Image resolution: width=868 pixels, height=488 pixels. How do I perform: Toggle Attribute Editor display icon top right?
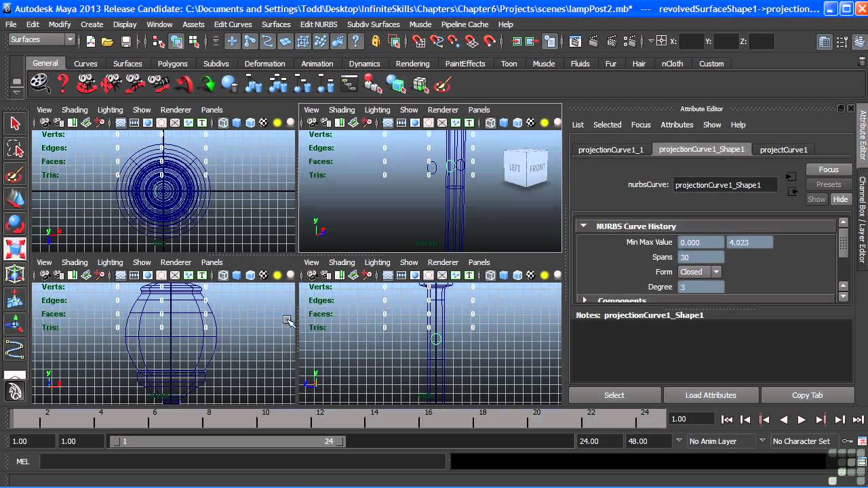pyautogui.click(x=824, y=42)
